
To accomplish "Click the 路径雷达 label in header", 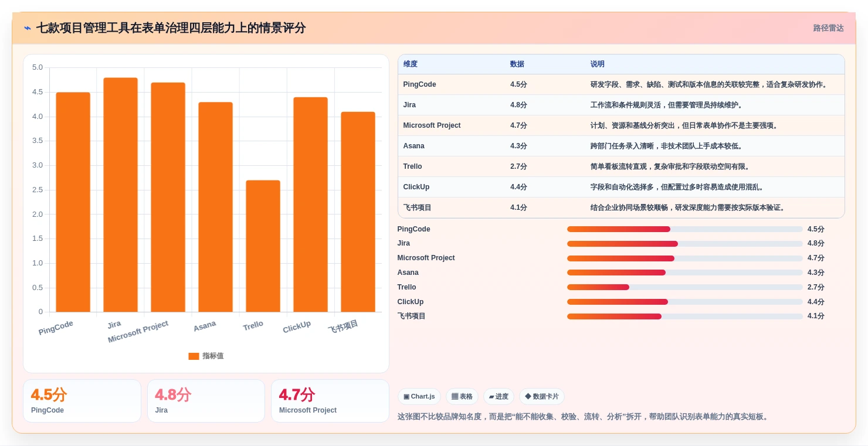I will [828, 28].
